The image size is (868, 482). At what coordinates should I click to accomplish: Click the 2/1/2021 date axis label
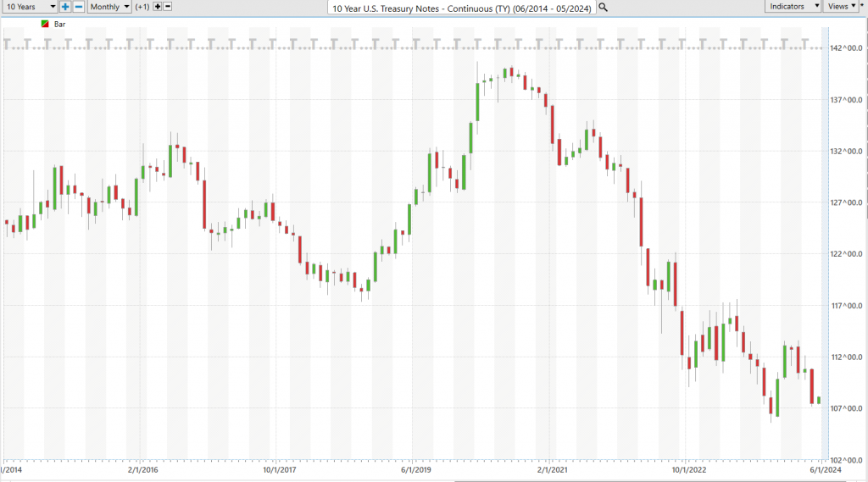tap(553, 470)
